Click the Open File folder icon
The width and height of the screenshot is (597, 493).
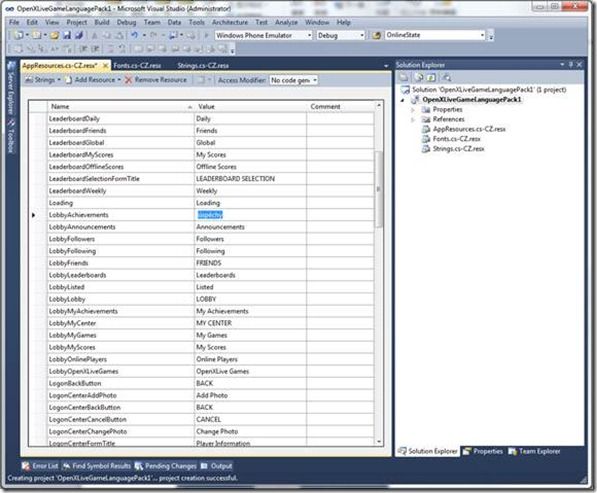click(x=54, y=35)
